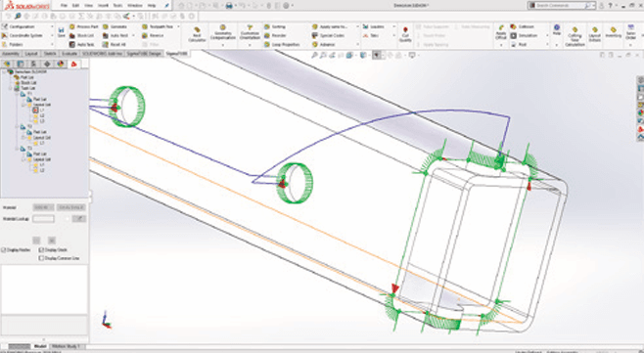This screenshot has height=353, width=644.
Task: Open the Folders dropdown
Action: click(x=52, y=44)
